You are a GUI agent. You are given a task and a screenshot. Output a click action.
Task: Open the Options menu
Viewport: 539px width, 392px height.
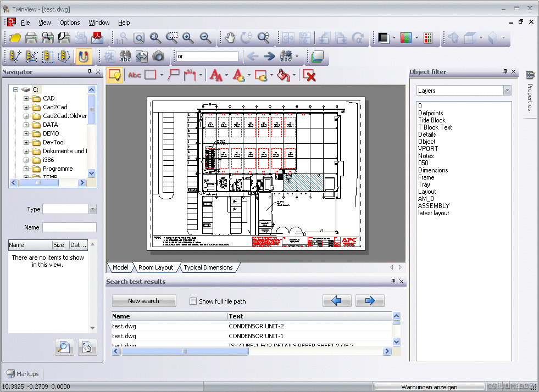[x=70, y=23]
